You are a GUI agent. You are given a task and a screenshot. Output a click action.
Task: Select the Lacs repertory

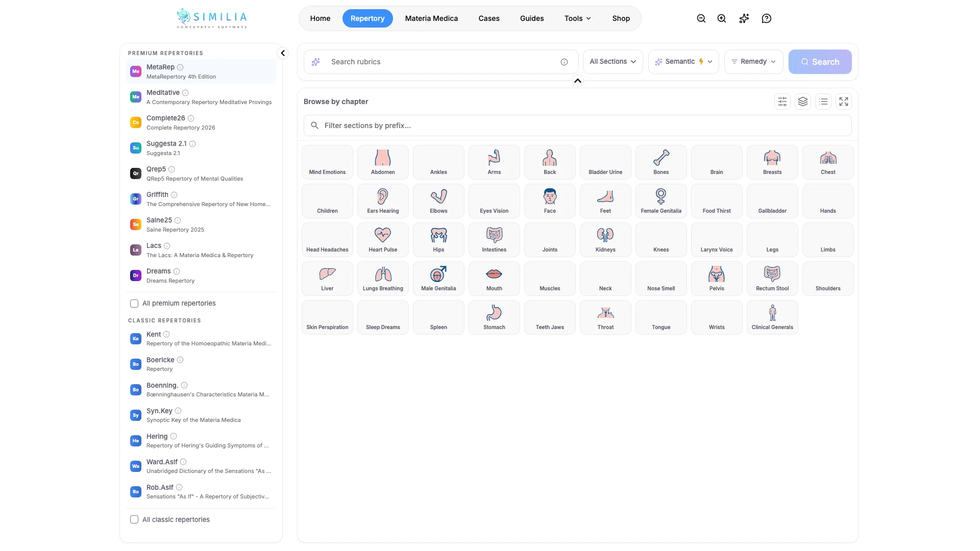[x=201, y=250]
